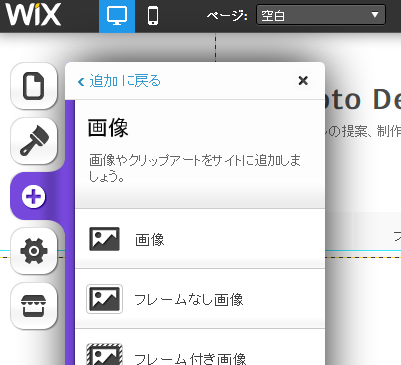Switch to mobile editor view
This screenshot has width=401, height=365.
(x=153, y=16)
